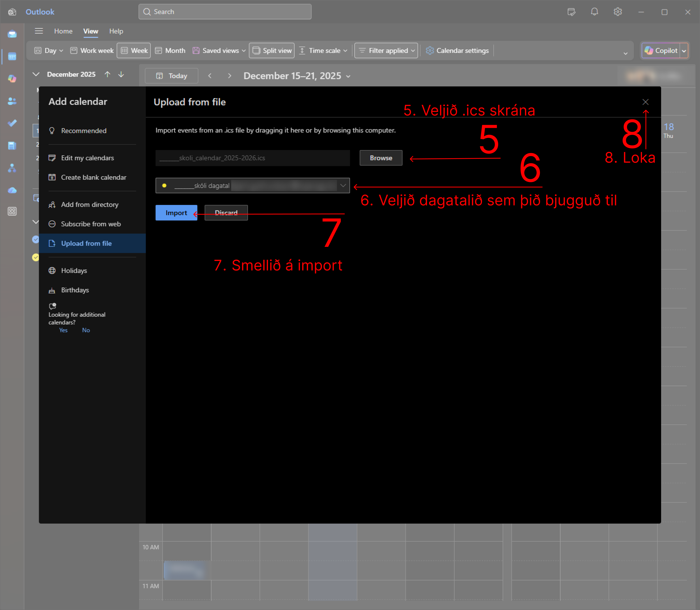
Task: Expand the Time scale dropdown
Action: tap(323, 50)
